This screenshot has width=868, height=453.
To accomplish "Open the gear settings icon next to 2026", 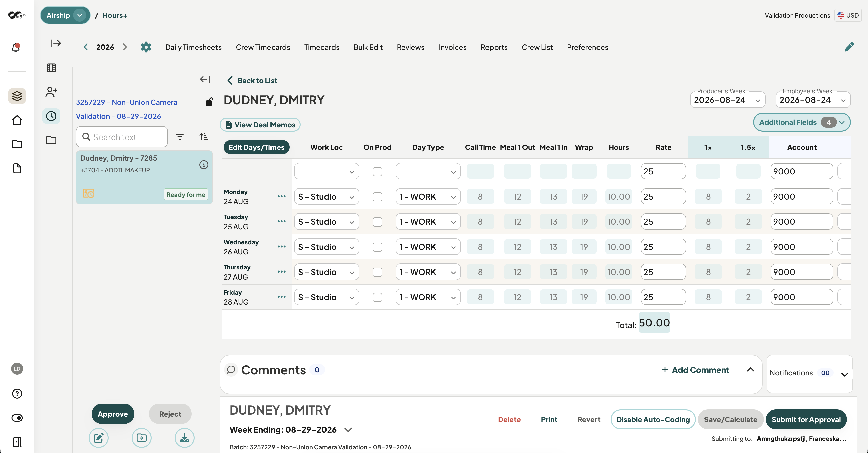I will tap(146, 47).
